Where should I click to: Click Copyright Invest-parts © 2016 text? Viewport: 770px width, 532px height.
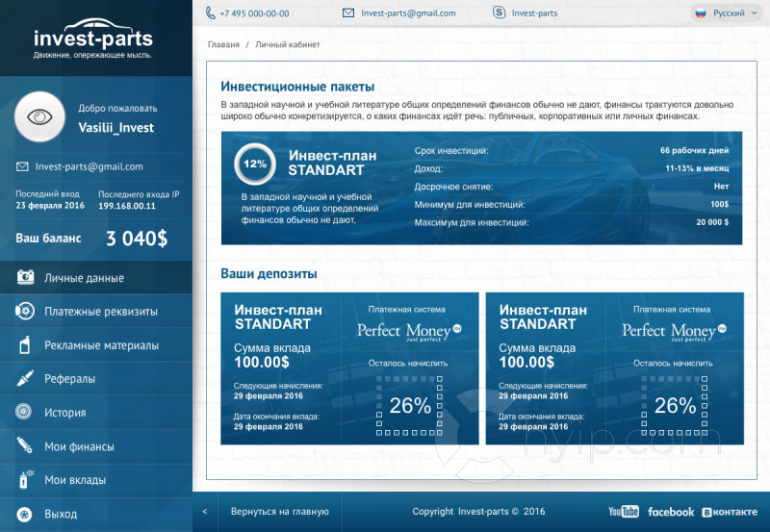pyautogui.click(x=478, y=512)
